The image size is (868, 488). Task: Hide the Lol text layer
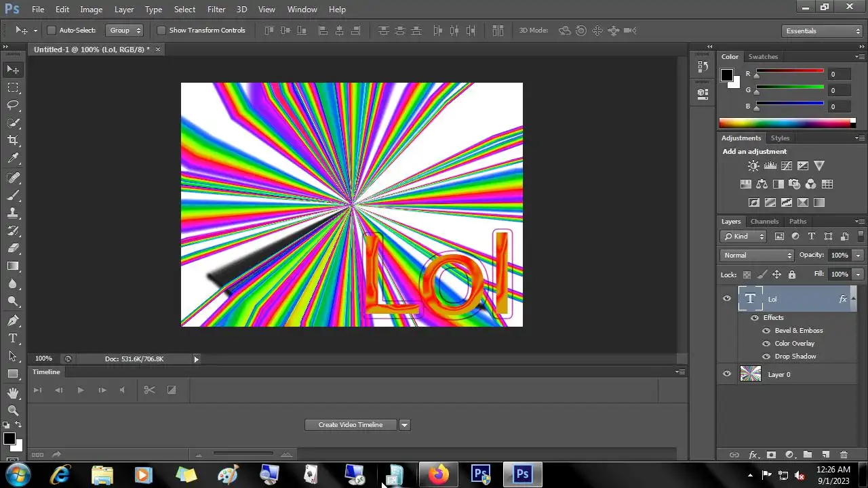click(727, 298)
